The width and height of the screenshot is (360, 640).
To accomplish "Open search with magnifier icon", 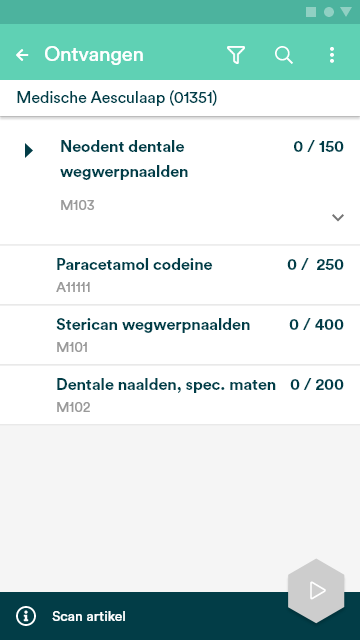I will [284, 55].
